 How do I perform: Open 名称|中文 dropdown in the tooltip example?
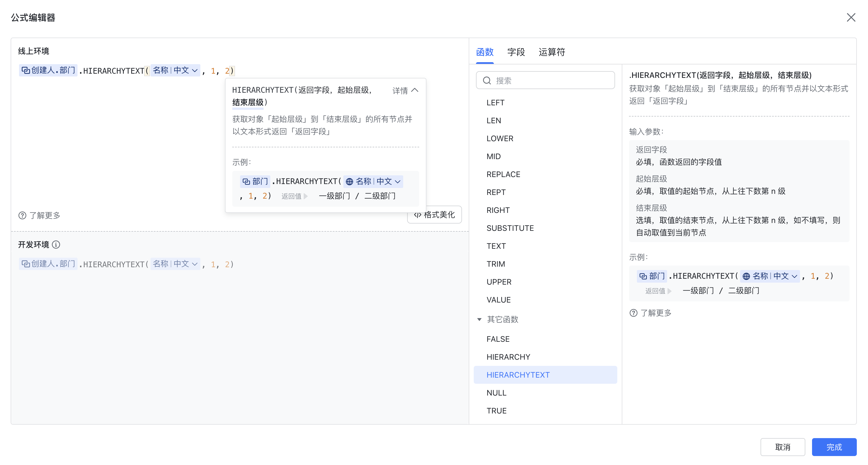[373, 182]
